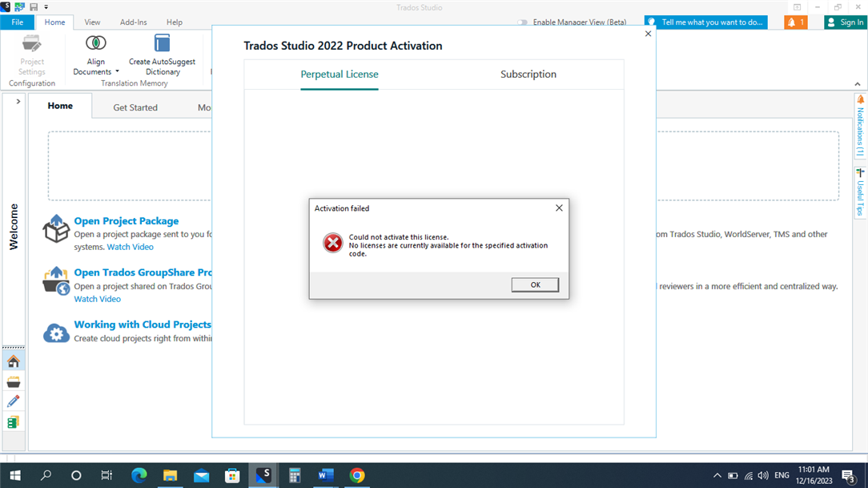Open Task View on the taskbar
Viewport: 868px width, 488px height.
tap(106, 475)
